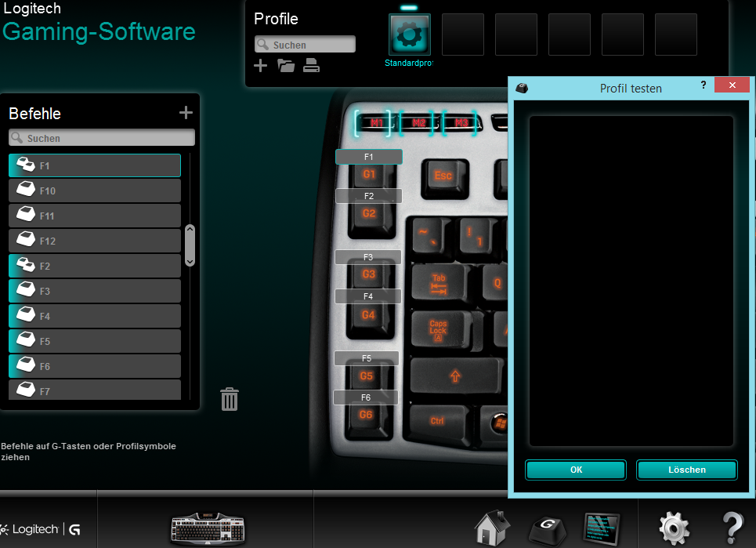Create a new profile with plus icon
The height and width of the screenshot is (548, 756).
click(260, 66)
